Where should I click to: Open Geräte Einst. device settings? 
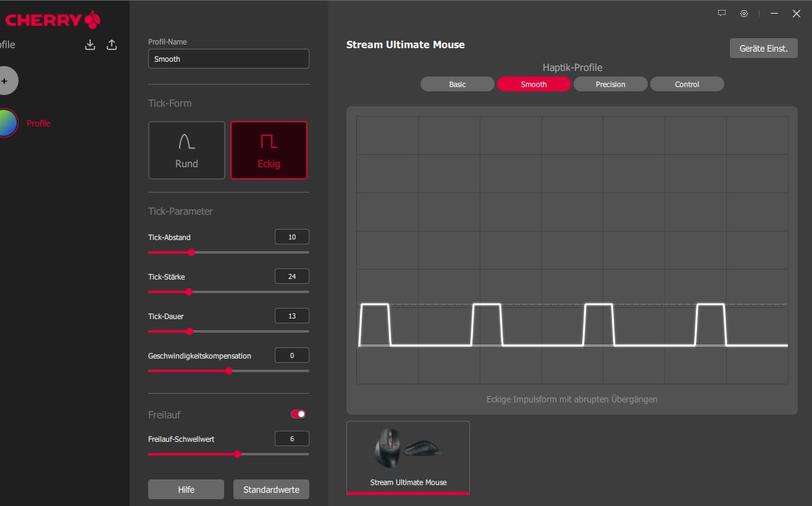(764, 48)
